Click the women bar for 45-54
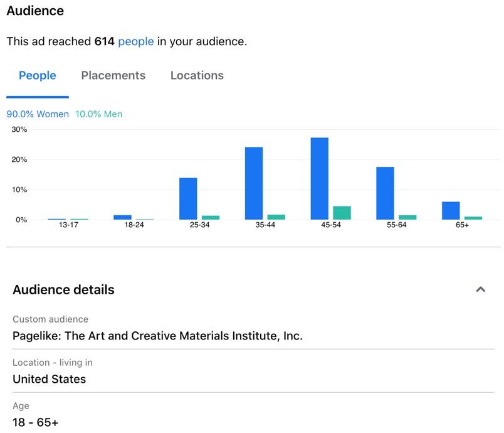 coord(320,179)
